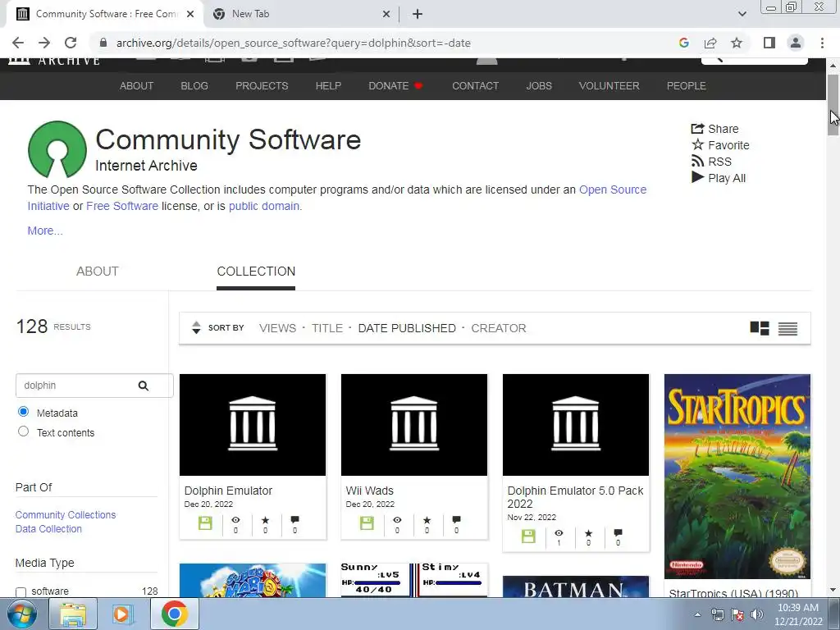
Task: Click the Share collection link
Action: (x=714, y=129)
